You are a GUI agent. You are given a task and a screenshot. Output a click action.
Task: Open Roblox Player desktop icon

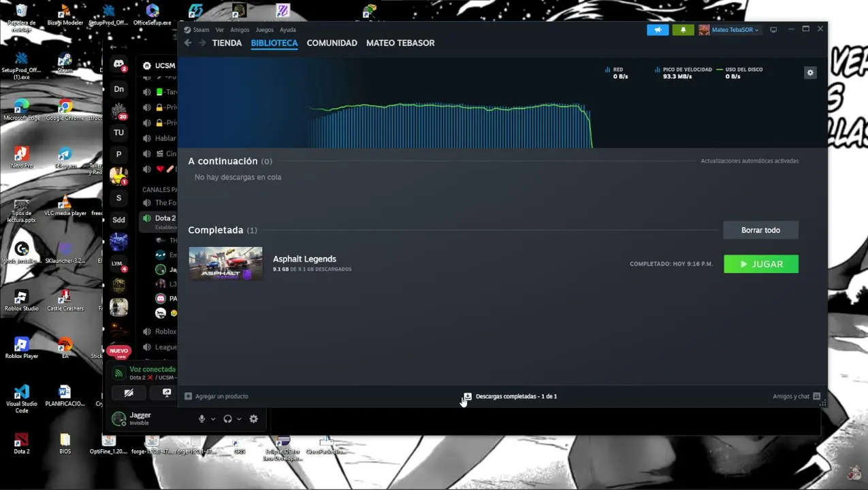[21, 348]
